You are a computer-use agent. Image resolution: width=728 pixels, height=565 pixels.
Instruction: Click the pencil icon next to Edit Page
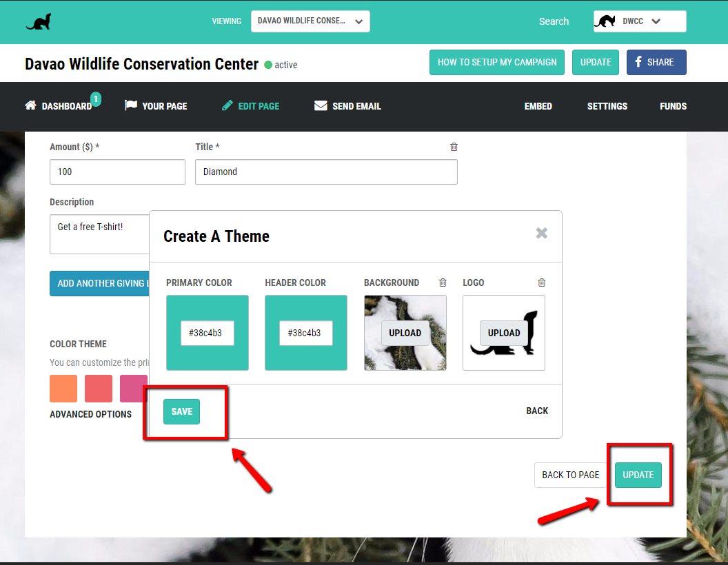tap(227, 105)
